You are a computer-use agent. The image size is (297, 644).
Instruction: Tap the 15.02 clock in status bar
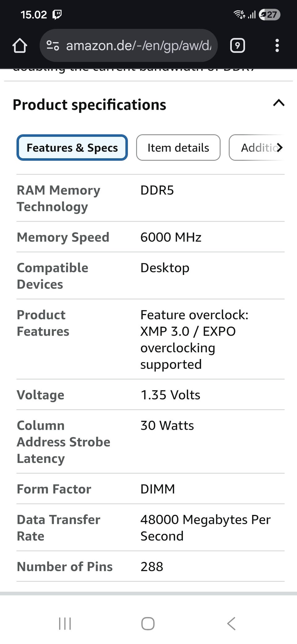tap(34, 15)
